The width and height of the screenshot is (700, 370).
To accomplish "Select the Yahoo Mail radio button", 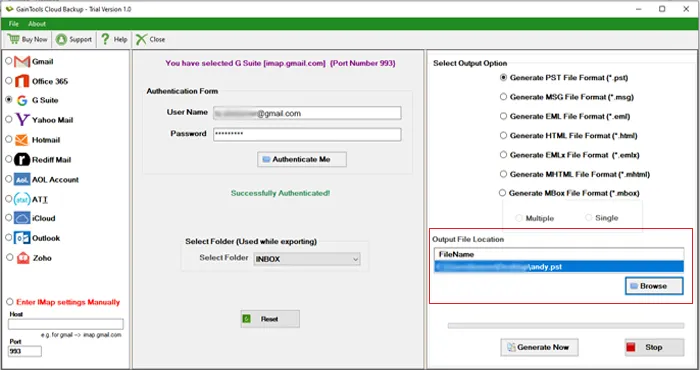I will pos(8,120).
